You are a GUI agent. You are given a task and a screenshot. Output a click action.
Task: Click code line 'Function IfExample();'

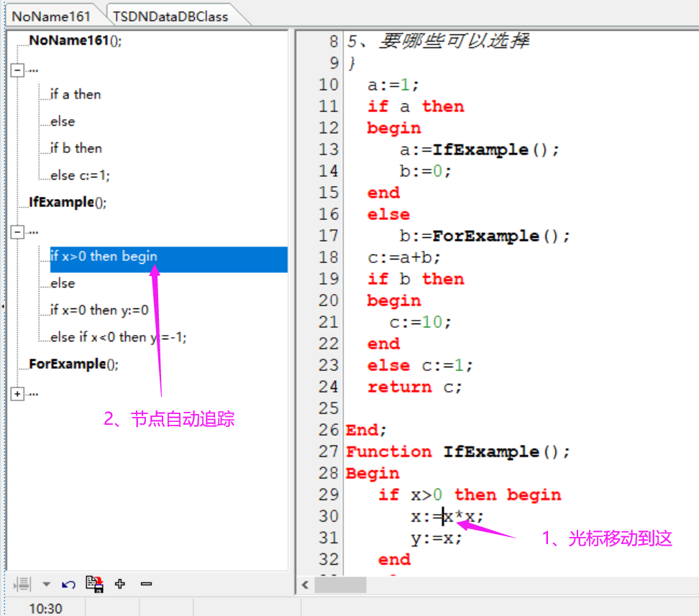[x=458, y=452]
